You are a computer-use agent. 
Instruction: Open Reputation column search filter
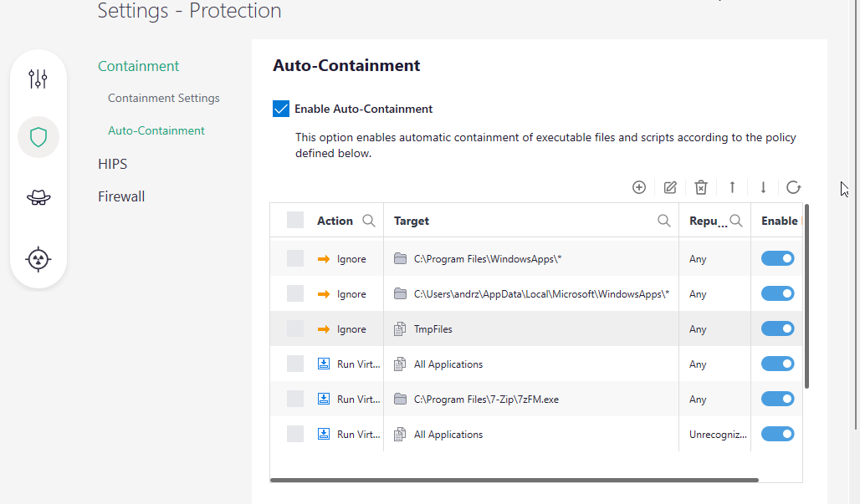(x=736, y=221)
